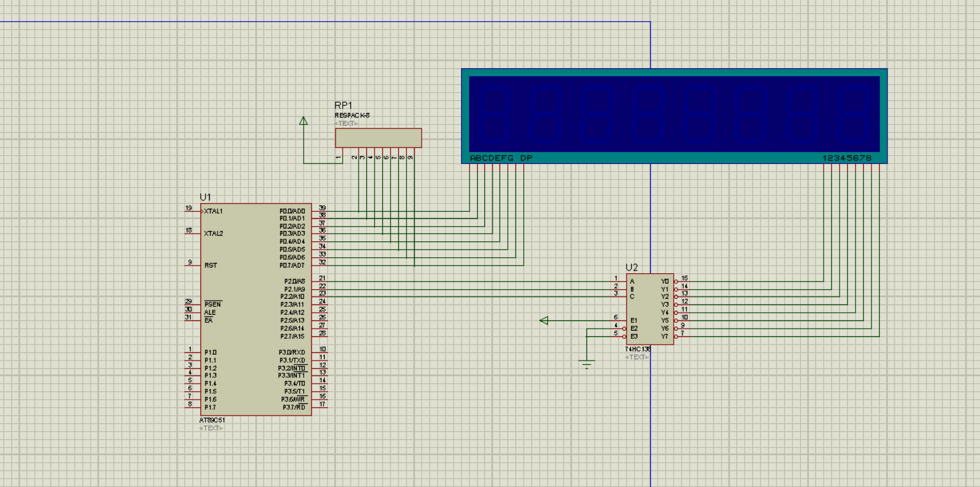
Task: Click input pin C (pin 3) on U2
Action: tap(618, 296)
